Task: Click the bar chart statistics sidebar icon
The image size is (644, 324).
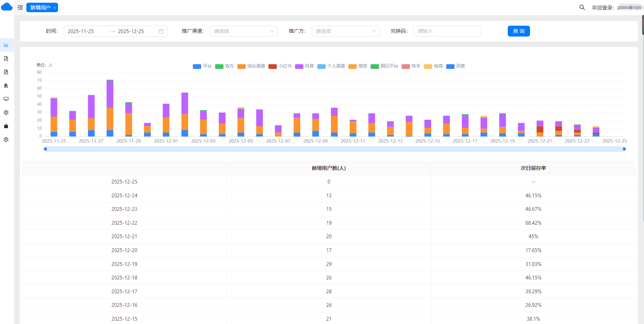Action: (6, 45)
